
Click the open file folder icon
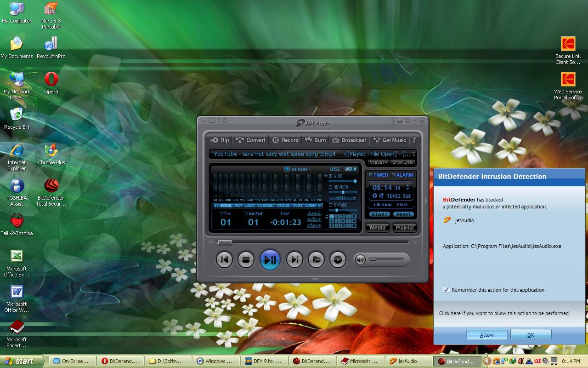[x=316, y=260]
